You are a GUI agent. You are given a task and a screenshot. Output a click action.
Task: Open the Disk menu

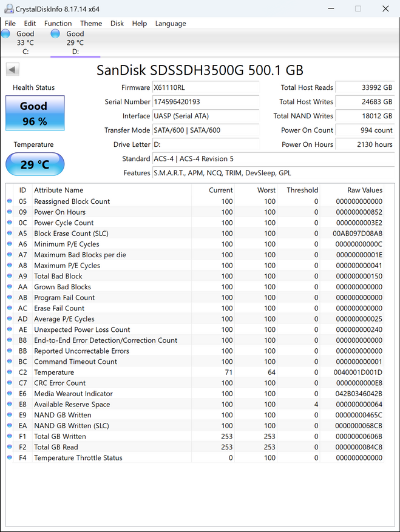(x=117, y=24)
